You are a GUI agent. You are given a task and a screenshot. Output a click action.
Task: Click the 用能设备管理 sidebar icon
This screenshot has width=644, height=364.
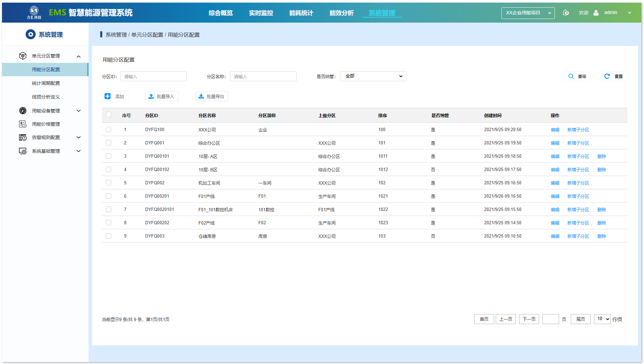(23, 111)
